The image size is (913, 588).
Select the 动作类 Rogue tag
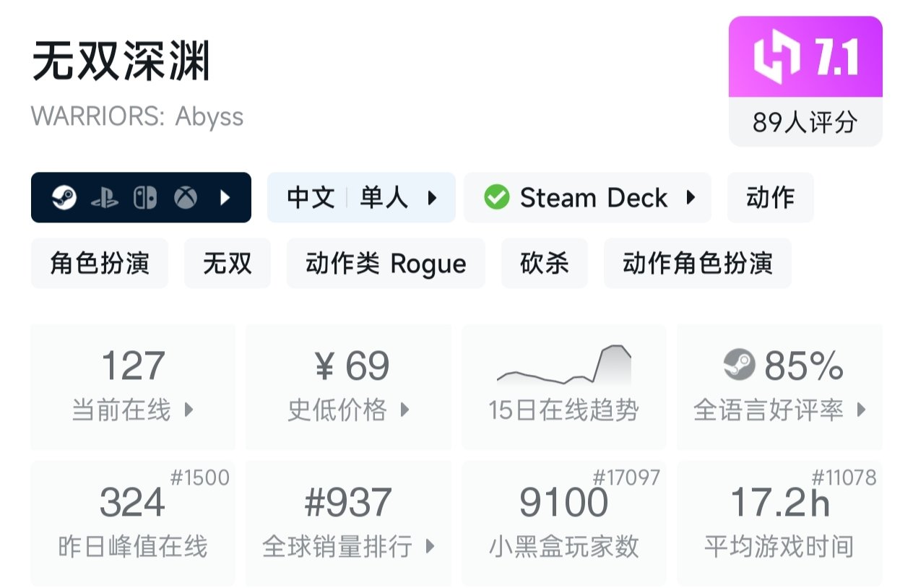click(x=386, y=263)
